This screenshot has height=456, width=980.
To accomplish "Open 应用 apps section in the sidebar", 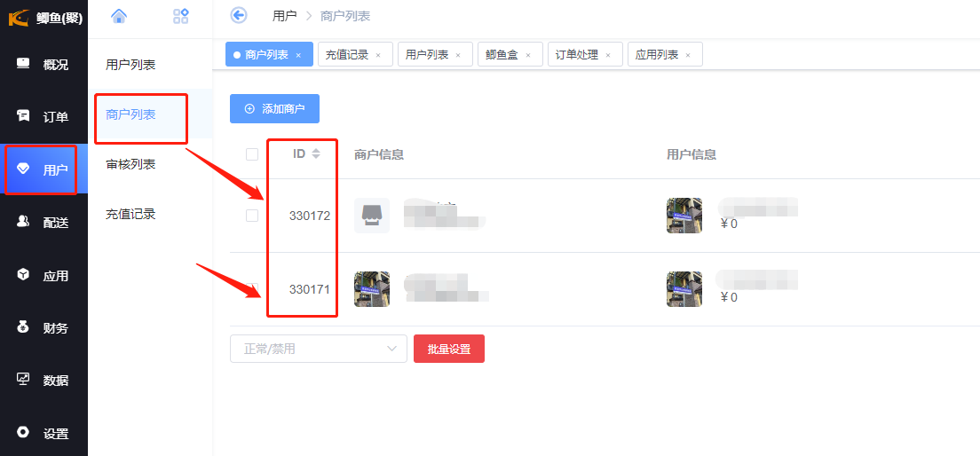I will pyautogui.click(x=44, y=276).
